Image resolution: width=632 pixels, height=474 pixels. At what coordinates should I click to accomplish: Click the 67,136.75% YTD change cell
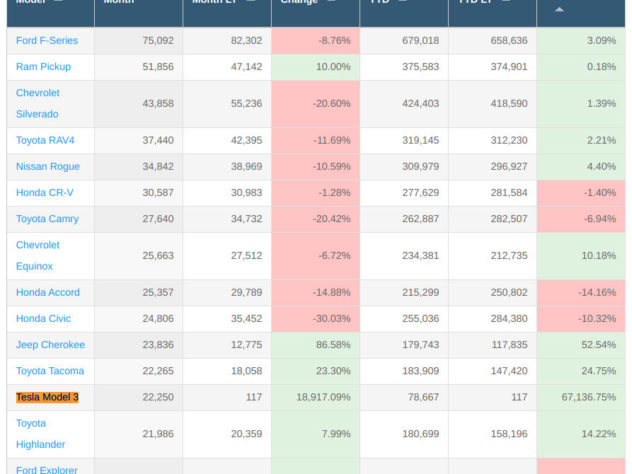point(581,397)
